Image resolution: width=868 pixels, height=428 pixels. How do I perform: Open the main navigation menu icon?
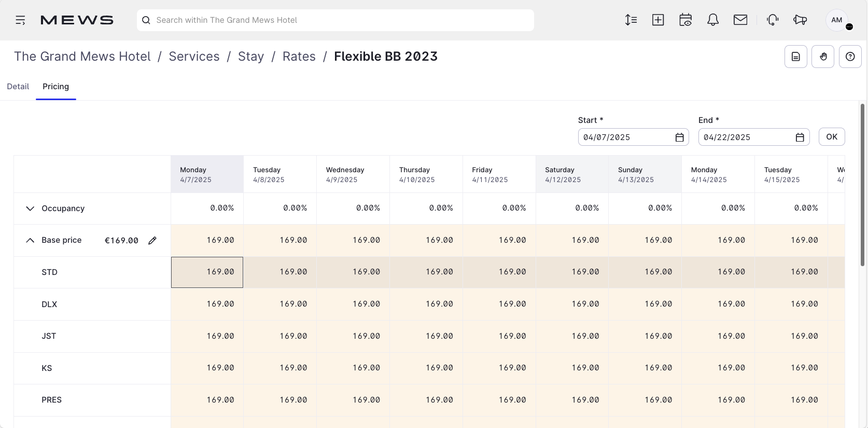point(20,20)
